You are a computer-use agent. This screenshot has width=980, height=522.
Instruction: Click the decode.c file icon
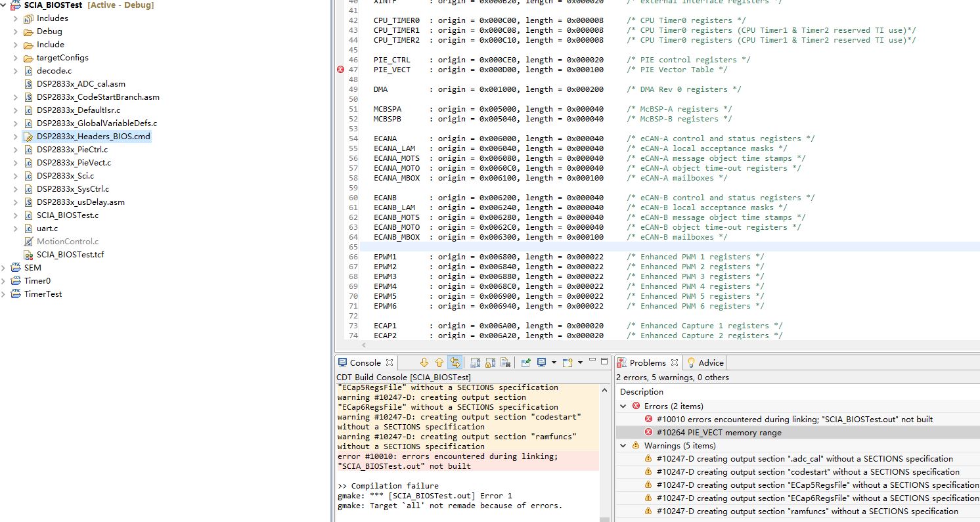pos(28,71)
